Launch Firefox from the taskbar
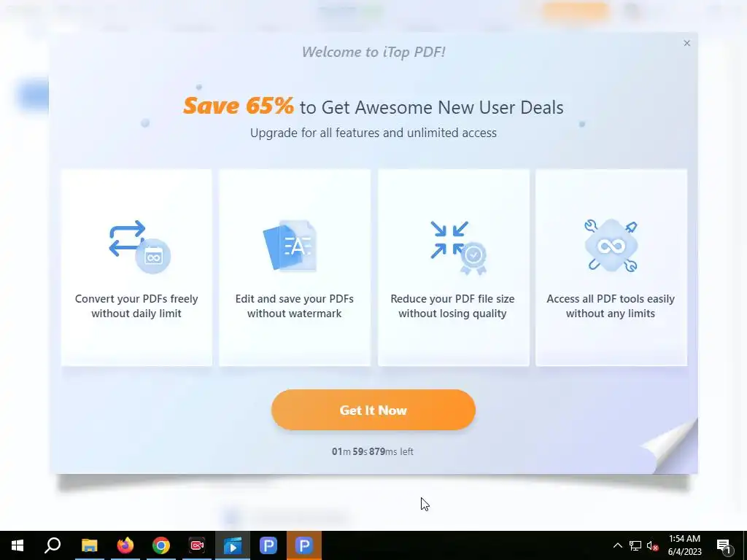 [125, 545]
